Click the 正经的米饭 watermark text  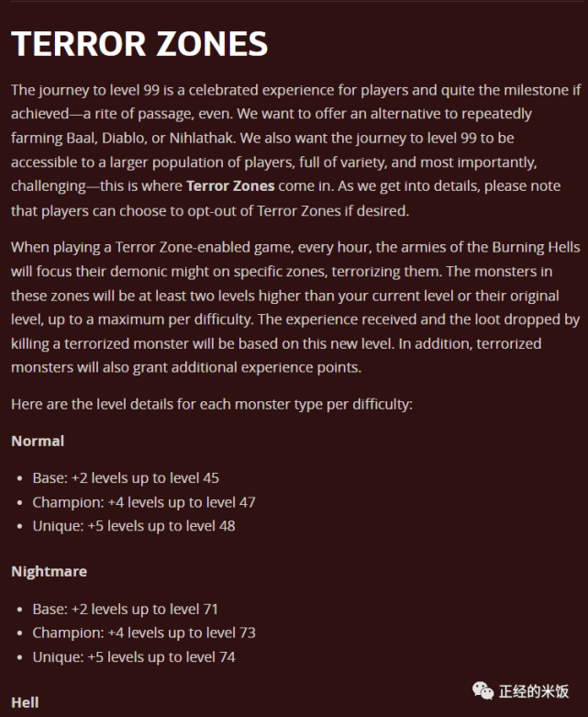point(536,690)
